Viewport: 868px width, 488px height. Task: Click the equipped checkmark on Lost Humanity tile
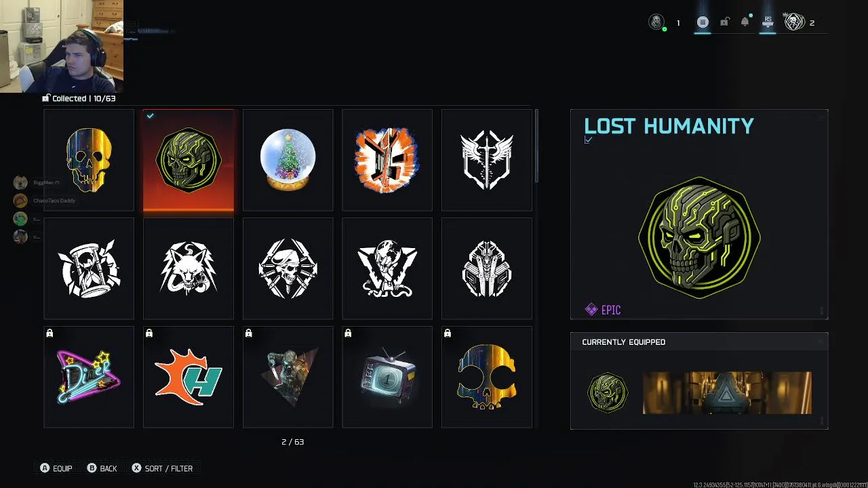tap(150, 116)
